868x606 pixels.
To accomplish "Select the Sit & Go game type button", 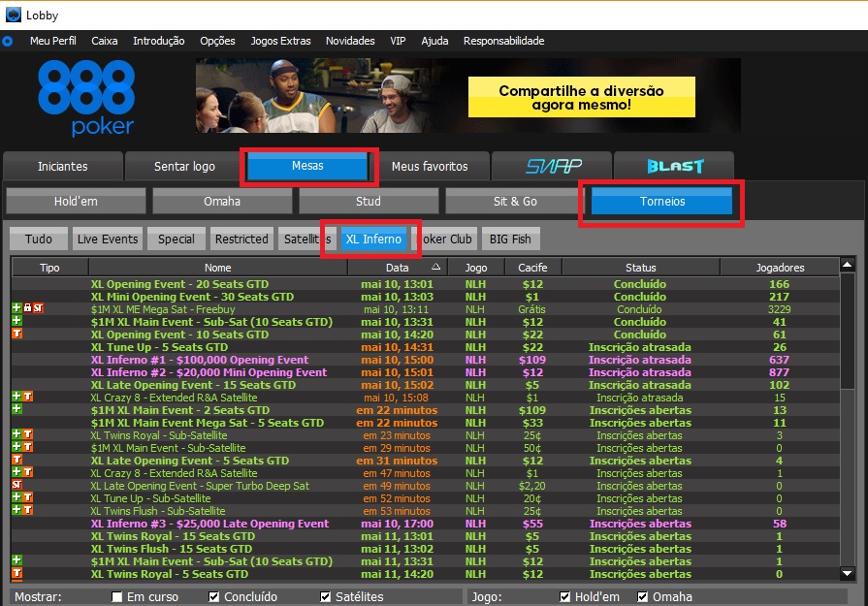I will coord(515,202).
